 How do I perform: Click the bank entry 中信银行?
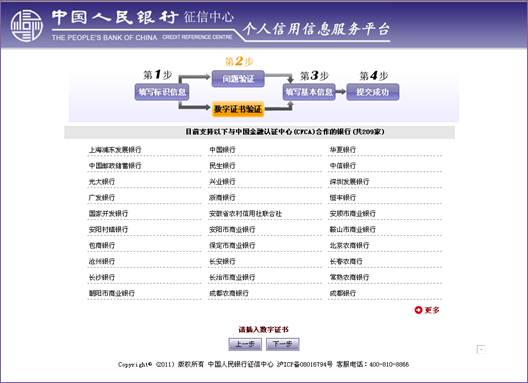click(342, 166)
